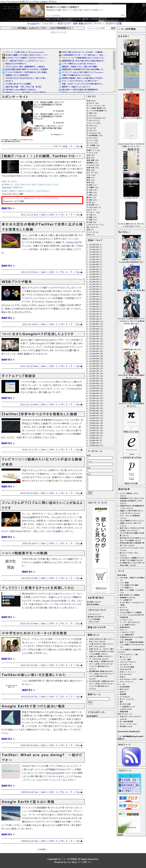
Task: Click the π book cover in sidebar
Action: click(x=131, y=415)
